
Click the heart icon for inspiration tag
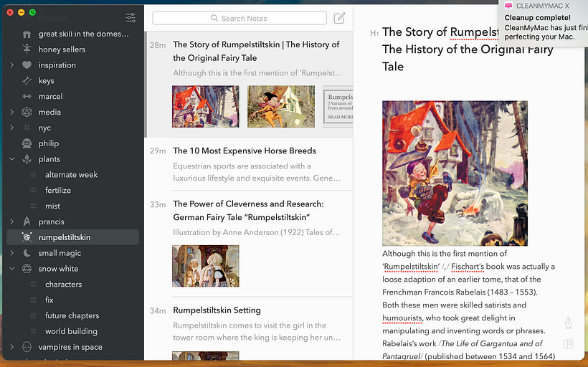tap(27, 65)
